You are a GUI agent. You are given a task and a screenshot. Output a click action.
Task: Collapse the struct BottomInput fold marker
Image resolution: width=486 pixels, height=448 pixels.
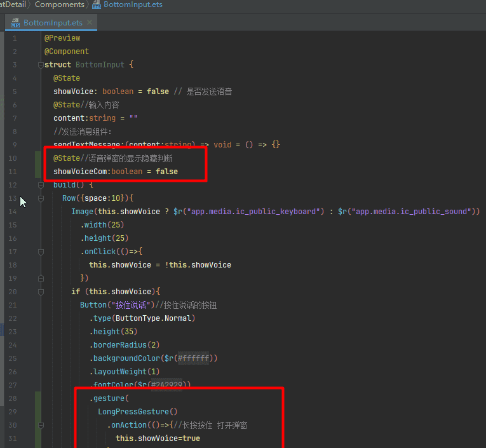tap(40, 65)
